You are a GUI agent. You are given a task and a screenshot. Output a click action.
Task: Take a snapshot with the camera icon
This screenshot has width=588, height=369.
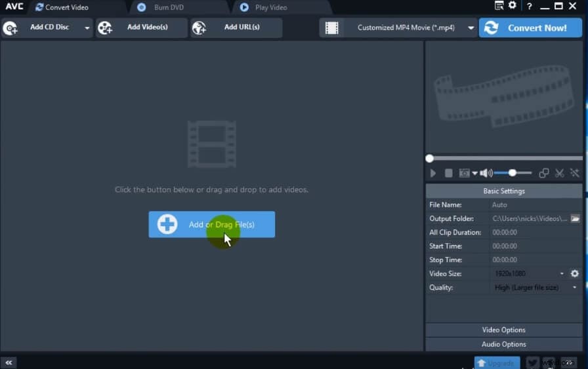[464, 173]
